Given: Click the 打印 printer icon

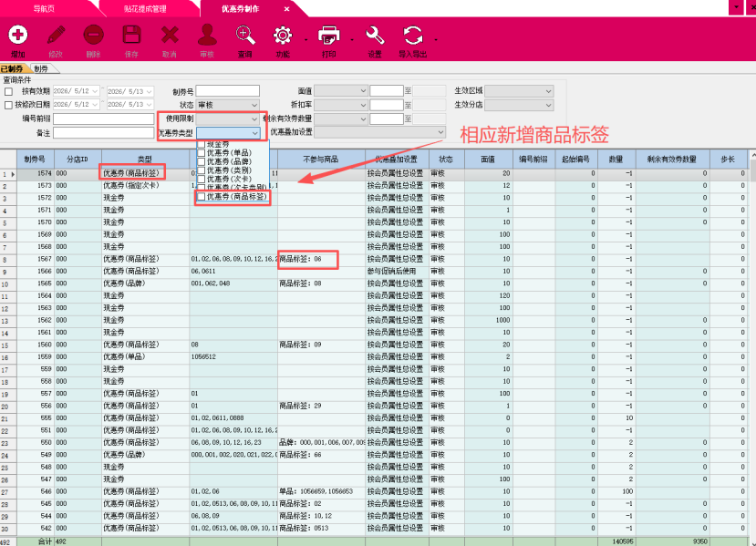Looking at the screenshot, I should click(x=329, y=36).
